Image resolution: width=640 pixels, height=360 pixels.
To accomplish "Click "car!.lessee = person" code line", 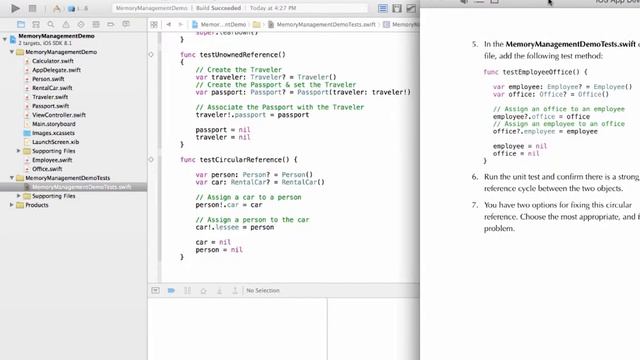I will click(235, 227).
